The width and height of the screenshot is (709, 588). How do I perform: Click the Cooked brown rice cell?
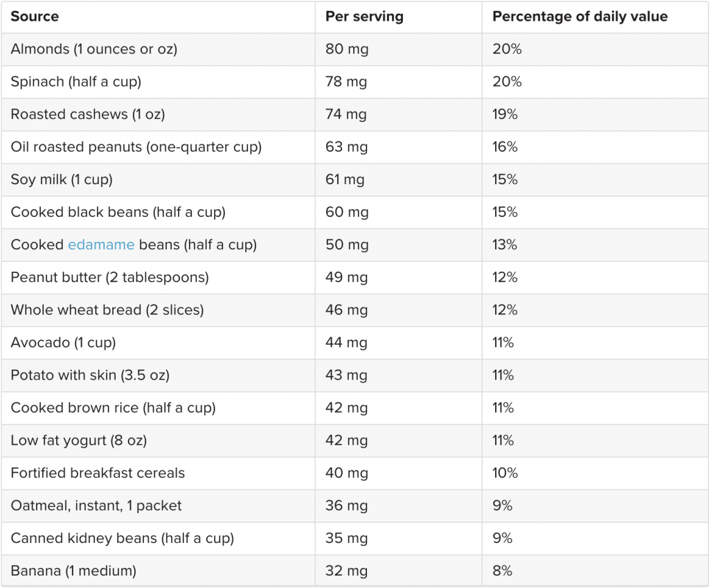pyautogui.click(x=113, y=408)
